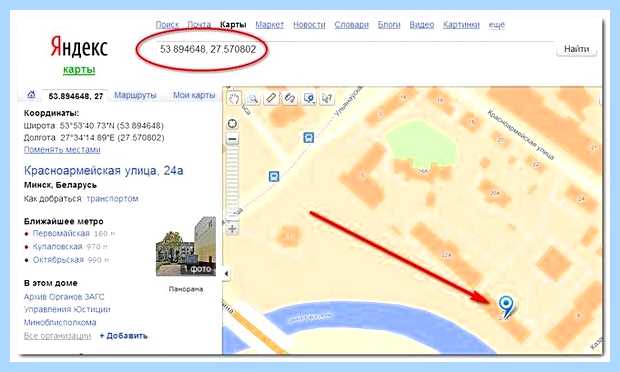Image resolution: width=620 pixels, height=372 pixels.
Task: Select the magnifier zoom tool
Action: [x=253, y=98]
